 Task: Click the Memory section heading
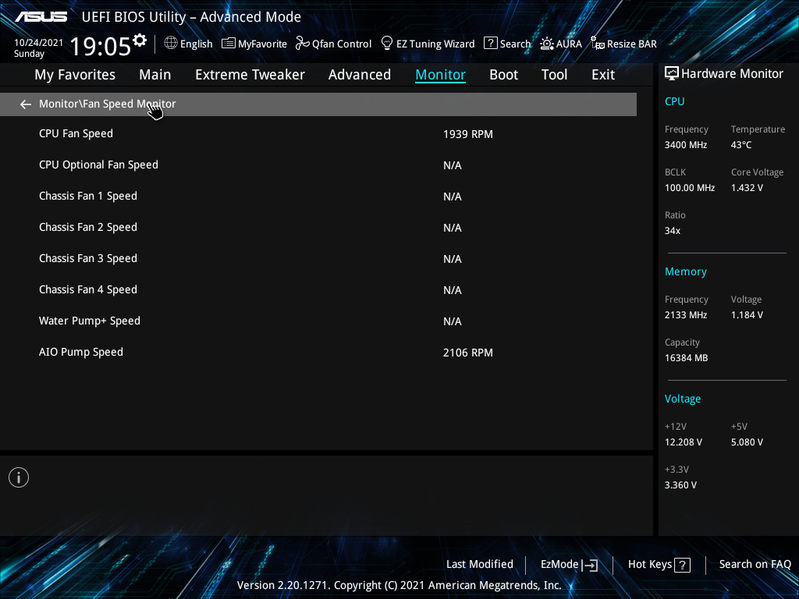(x=685, y=272)
